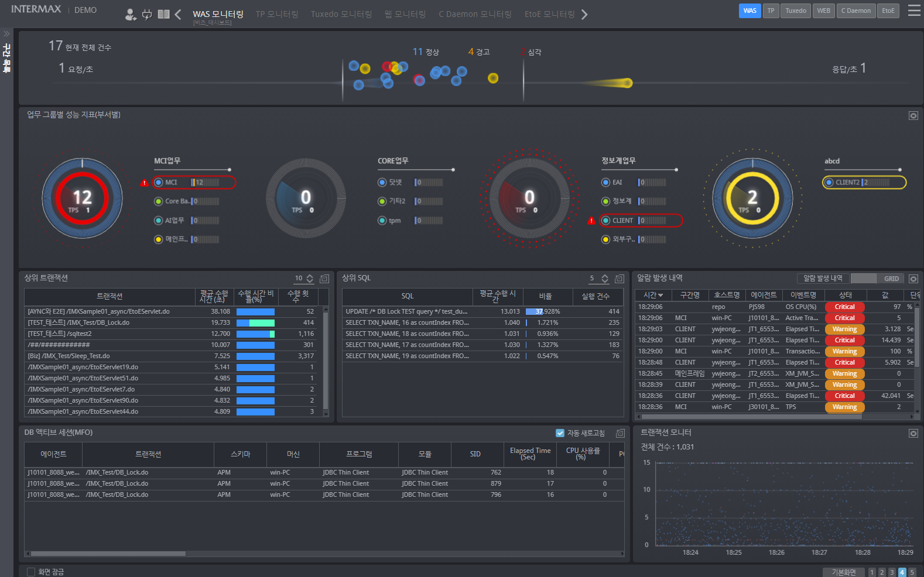The height and width of the screenshot is (577, 924).
Task: Switch to the Tuxedo 모니터링 tab
Action: (341, 14)
